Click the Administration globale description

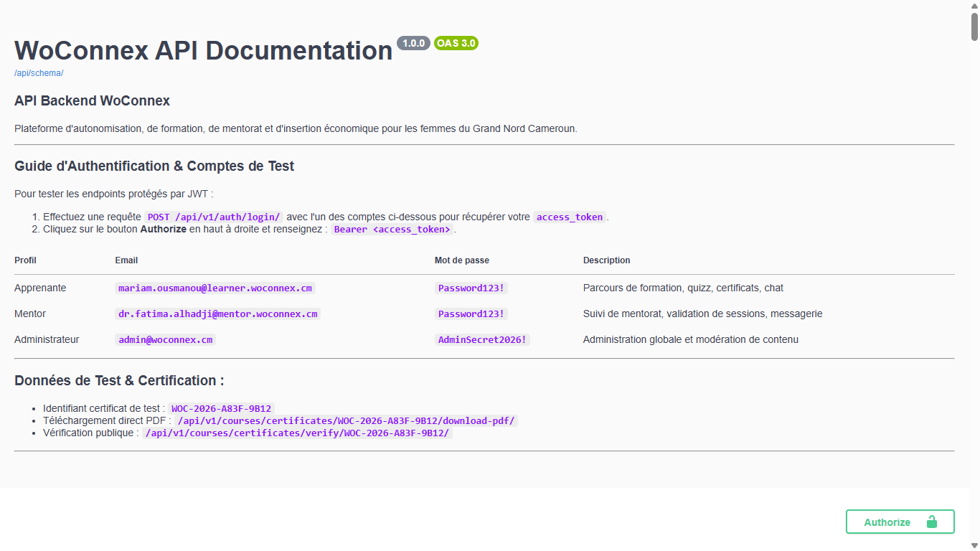tap(691, 339)
